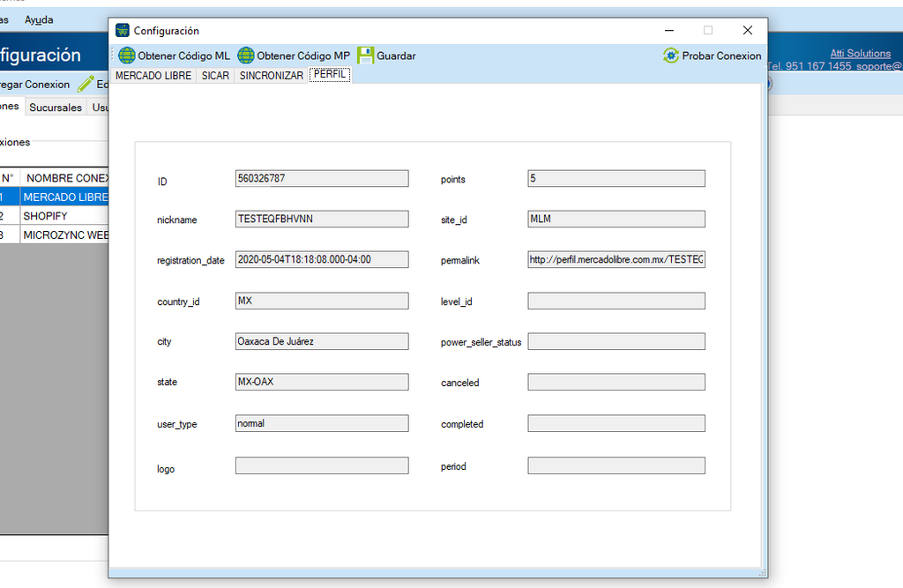Click the Obtener Código MP label

tap(303, 56)
